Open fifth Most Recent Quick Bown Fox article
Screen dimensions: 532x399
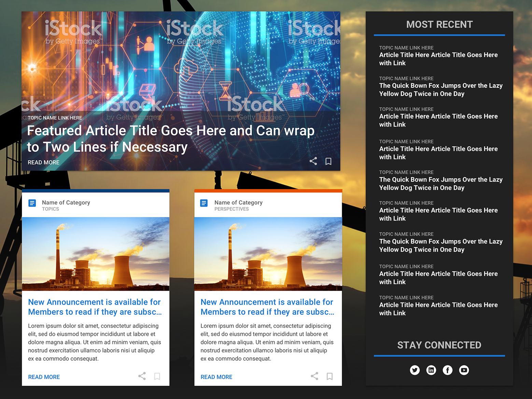441,184
